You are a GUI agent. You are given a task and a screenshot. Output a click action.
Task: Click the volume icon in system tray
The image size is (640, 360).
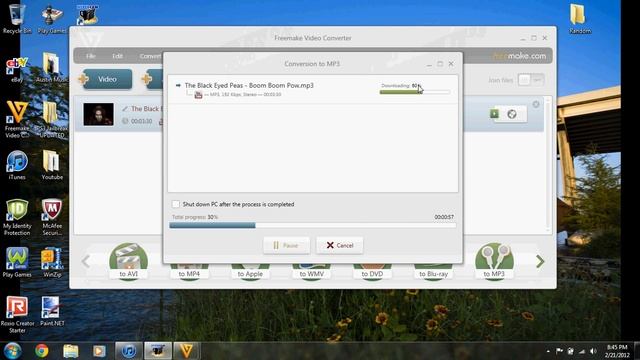coord(593,351)
